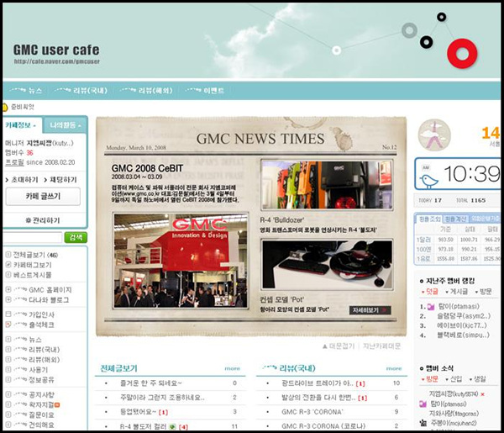The height and width of the screenshot is (433, 504).
Task: Open the GMC CeBIT booth photo
Action: click(x=181, y=261)
